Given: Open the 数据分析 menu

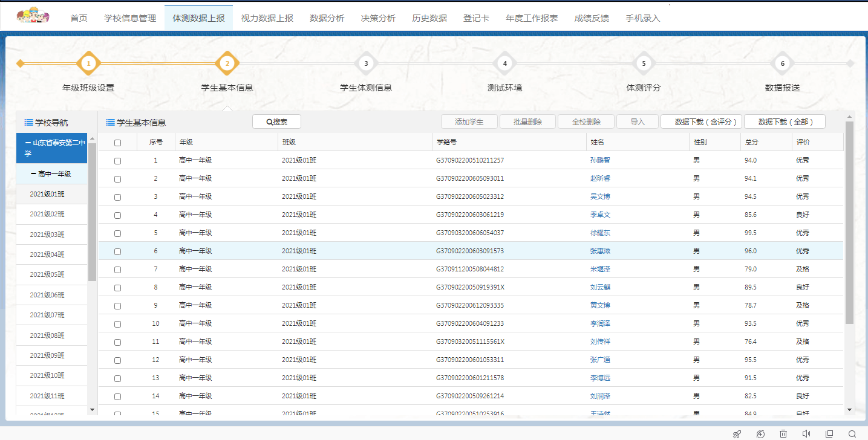Looking at the screenshot, I should point(327,18).
